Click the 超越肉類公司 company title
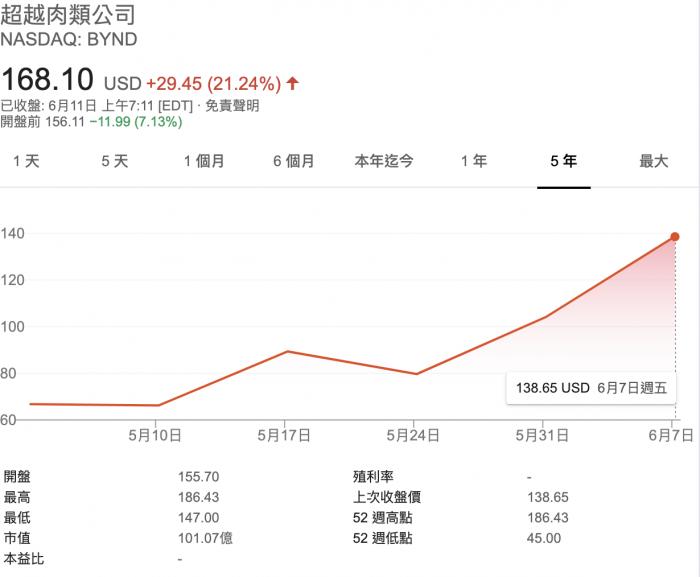 pyautogui.click(x=67, y=16)
